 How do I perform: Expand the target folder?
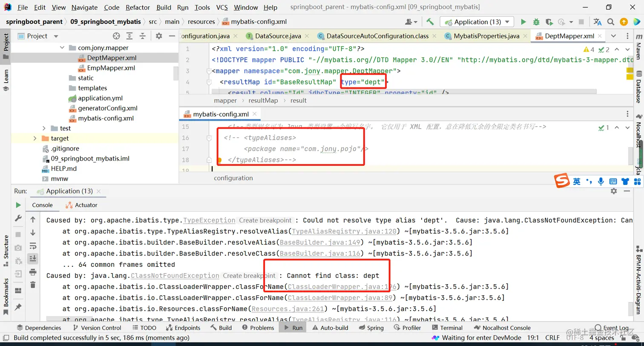coord(35,138)
